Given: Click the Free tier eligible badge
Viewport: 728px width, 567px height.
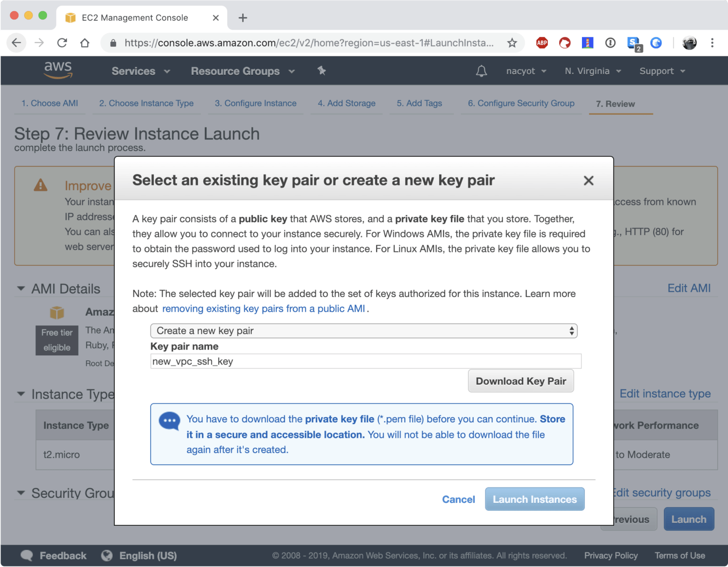Looking at the screenshot, I should coord(57,340).
